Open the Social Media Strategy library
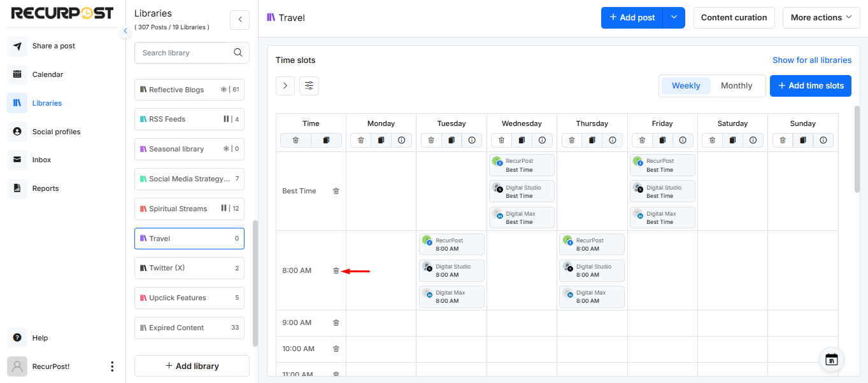 pyautogui.click(x=189, y=179)
